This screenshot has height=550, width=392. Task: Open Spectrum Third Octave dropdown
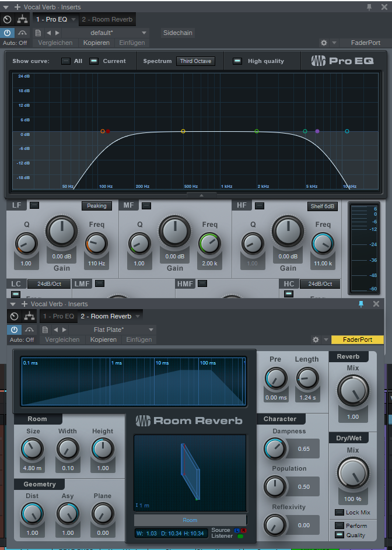click(x=195, y=61)
